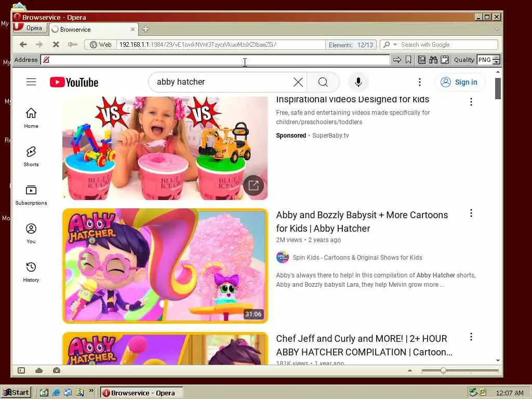
Task: Open Shorts in YouTube sidebar
Action: click(31, 156)
